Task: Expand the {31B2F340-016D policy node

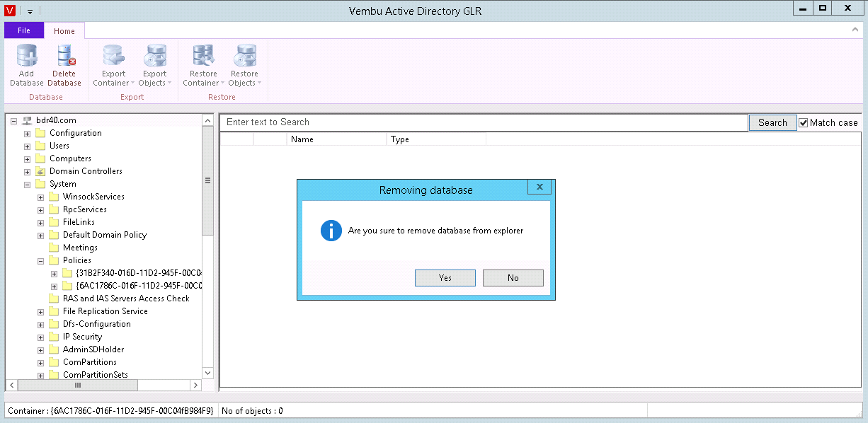Action: 55,273
